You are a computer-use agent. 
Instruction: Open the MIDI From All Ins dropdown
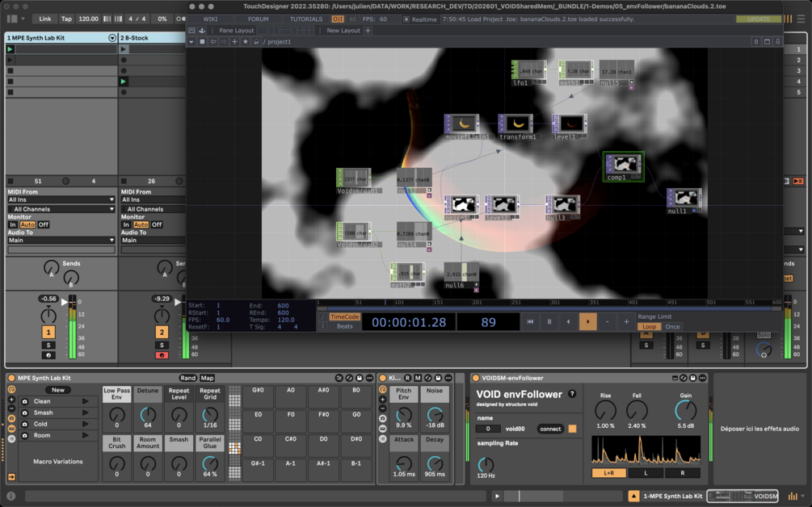61,199
